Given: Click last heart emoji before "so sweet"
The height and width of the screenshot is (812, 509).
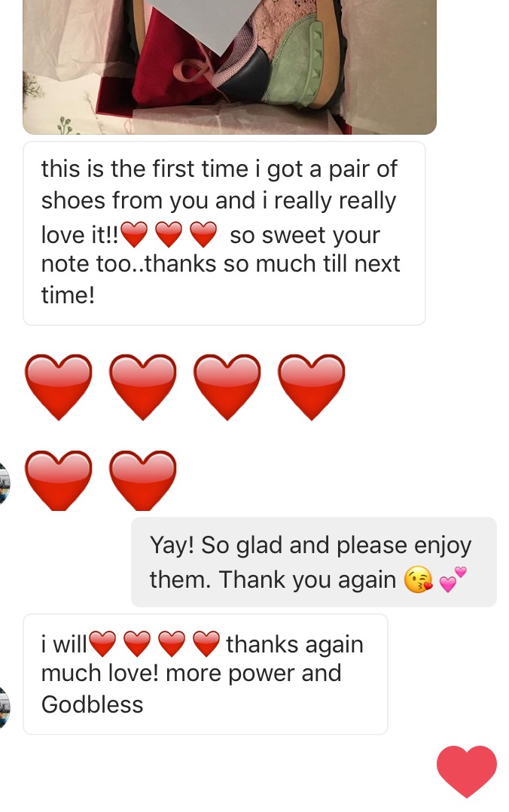Looking at the screenshot, I should (x=203, y=236).
